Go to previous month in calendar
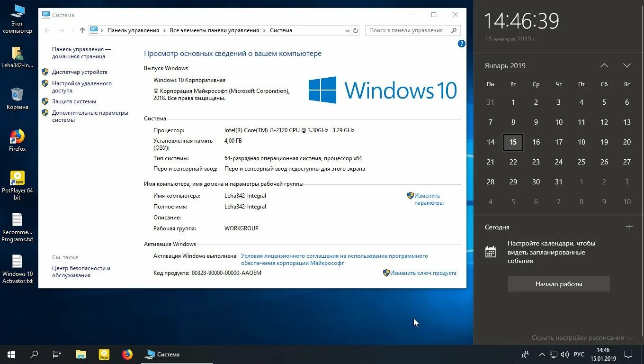Screen dimensions: 644x364 [604, 65]
